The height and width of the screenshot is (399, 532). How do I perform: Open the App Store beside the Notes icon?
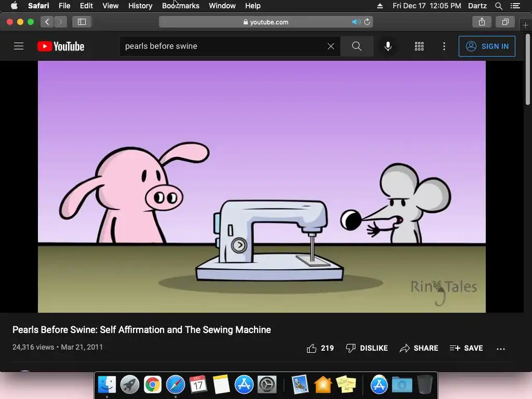[244, 385]
